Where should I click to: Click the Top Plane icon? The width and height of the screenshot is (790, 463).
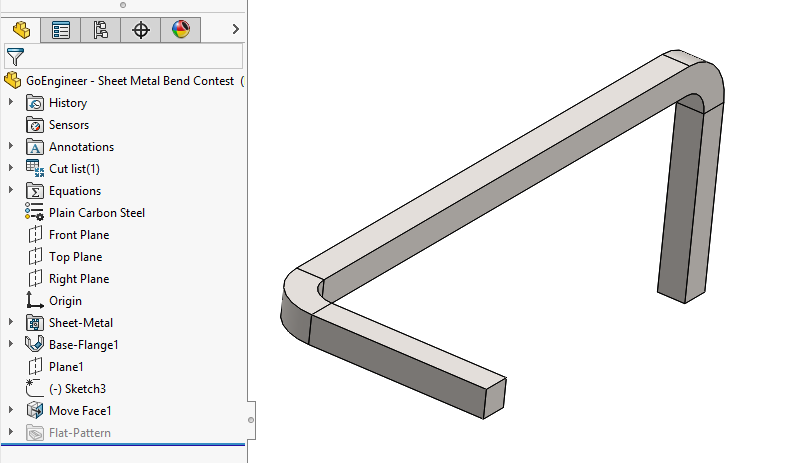[35, 257]
